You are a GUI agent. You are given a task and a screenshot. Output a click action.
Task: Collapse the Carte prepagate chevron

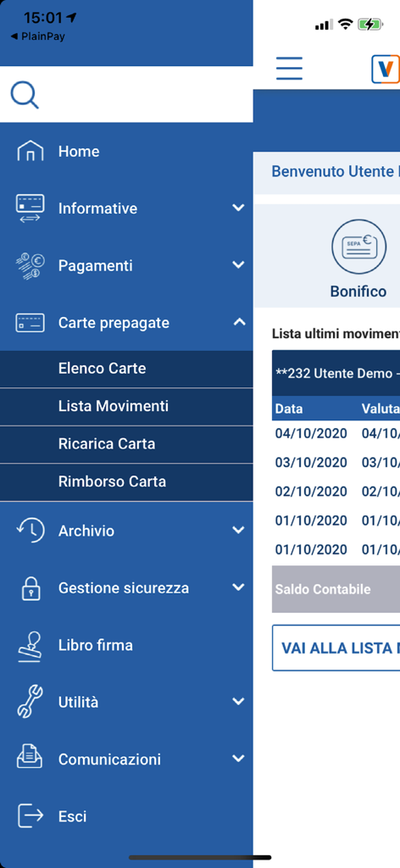click(238, 321)
